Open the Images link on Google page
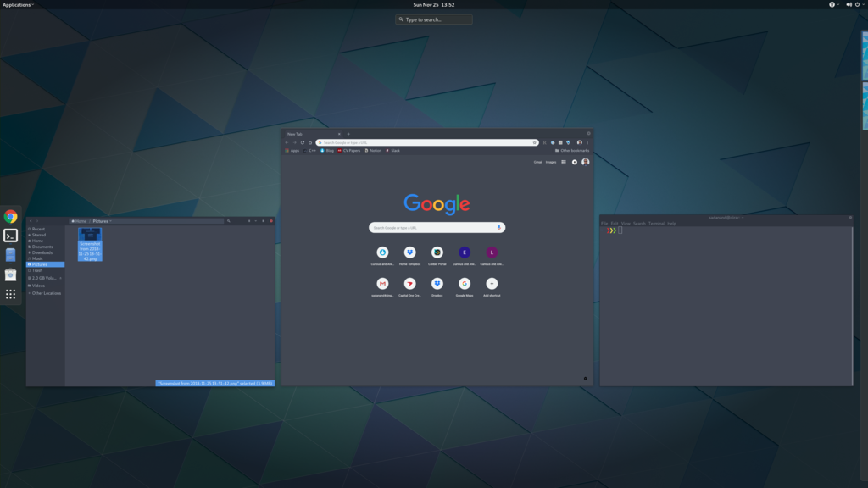This screenshot has height=488, width=868. click(x=551, y=162)
